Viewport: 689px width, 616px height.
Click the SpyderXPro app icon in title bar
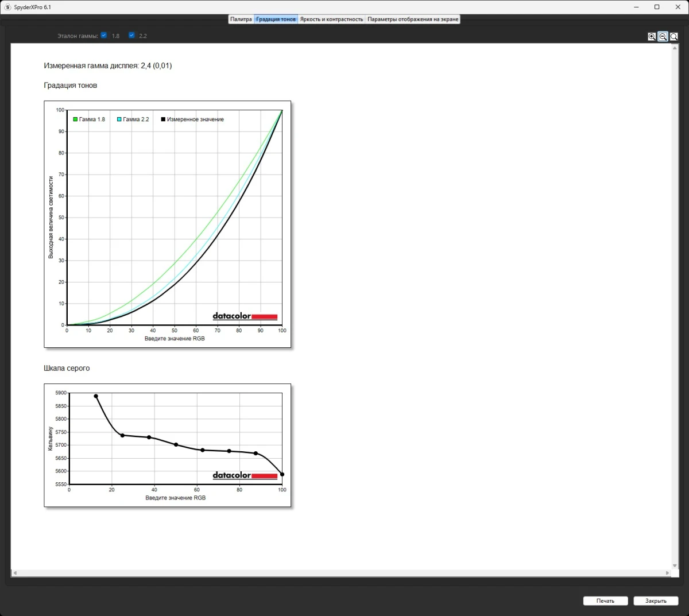click(7, 7)
